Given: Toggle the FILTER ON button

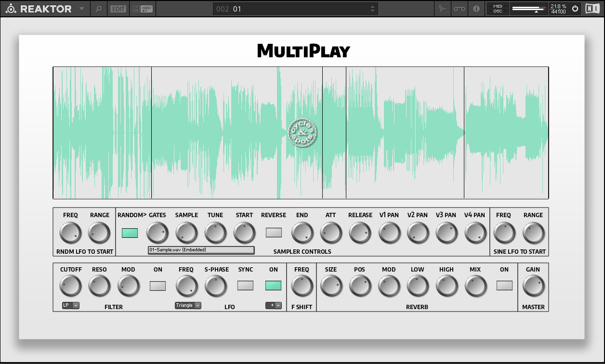Looking at the screenshot, I should point(158,286).
